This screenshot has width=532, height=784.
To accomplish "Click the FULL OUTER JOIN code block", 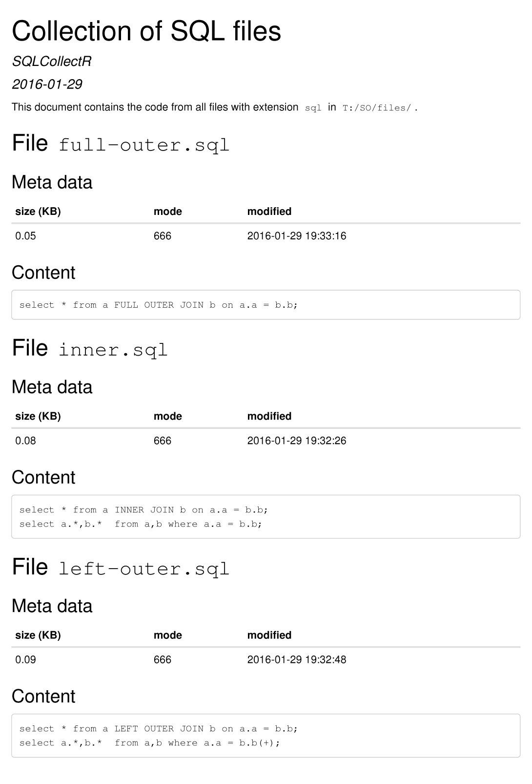I will click(x=266, y=305).
